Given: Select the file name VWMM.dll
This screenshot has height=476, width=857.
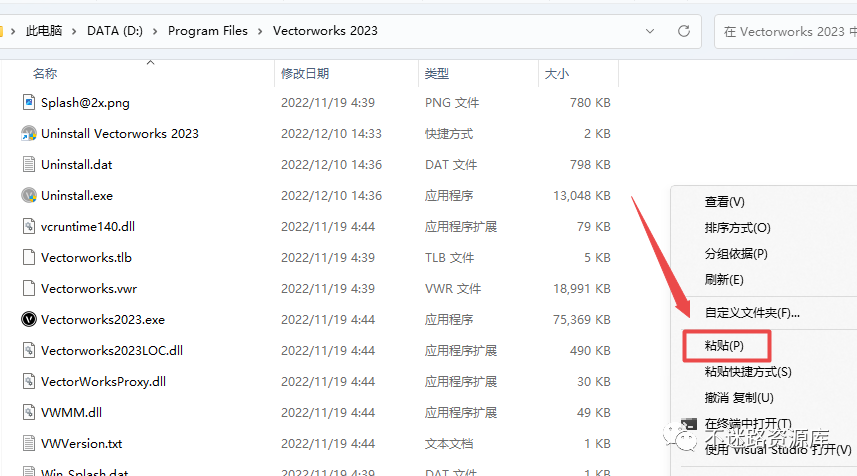Looking at the screenshot, I should point(72,413).
